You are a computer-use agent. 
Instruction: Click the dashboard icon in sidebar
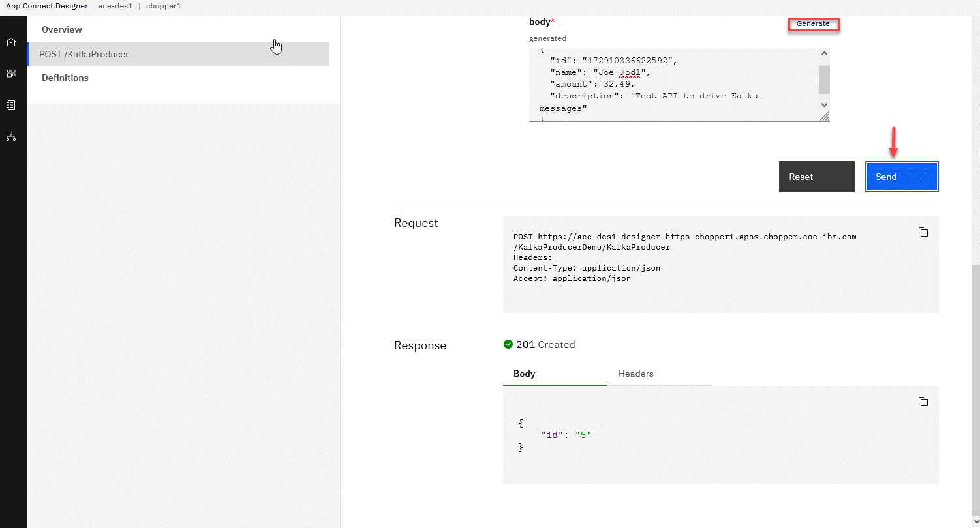(x=11, y=74)
